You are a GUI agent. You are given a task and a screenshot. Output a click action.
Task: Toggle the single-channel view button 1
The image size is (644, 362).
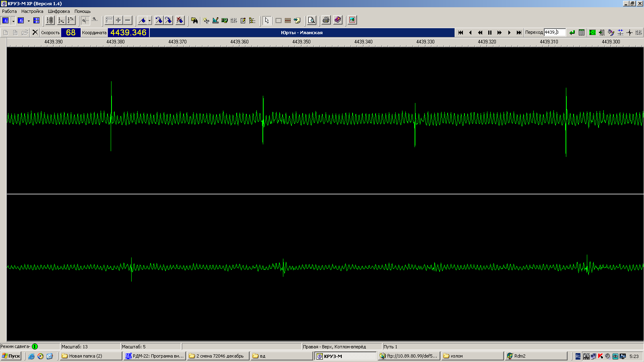[6, 20]
